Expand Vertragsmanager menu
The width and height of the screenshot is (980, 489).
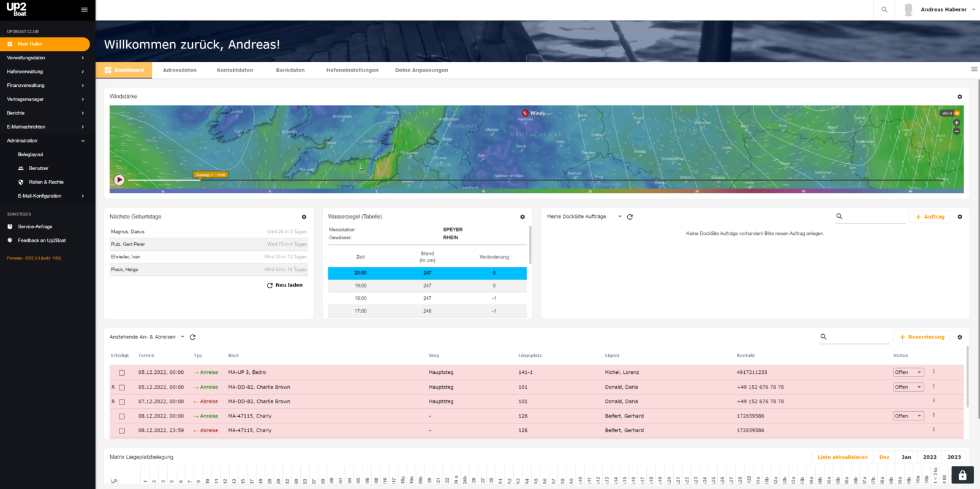click(46, 99)
